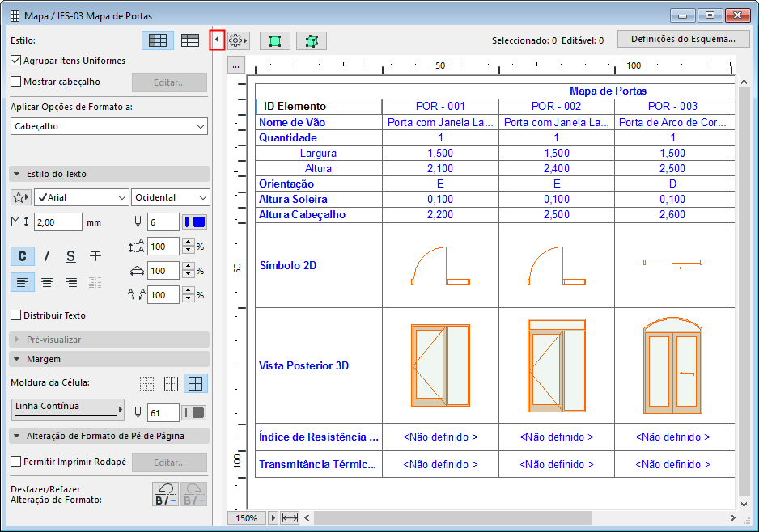
Task: Select the POR - 002 column header cell
Action: pyautogui.click(x=556, y=106)
